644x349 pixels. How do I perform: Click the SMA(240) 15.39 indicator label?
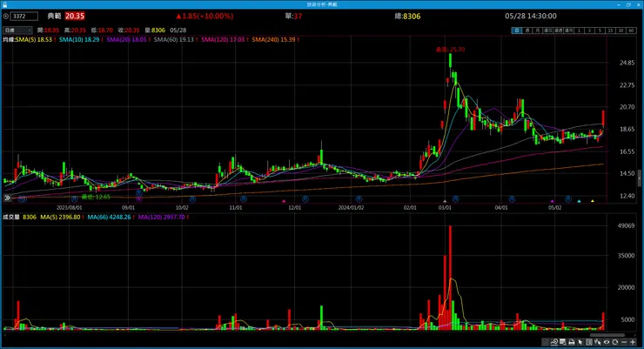[x=274, y=40]
